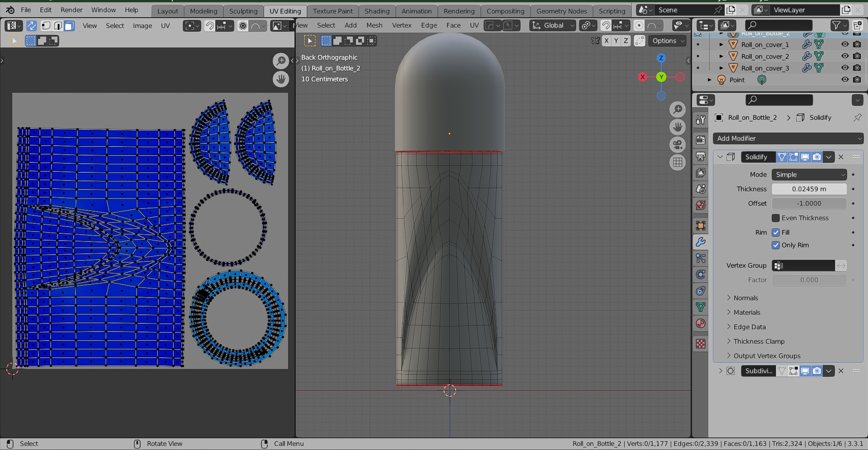The height and width of the screenshot is (450, 868).
Task: Switch orthographic/perspective grid icon in viewport
Action: pyautogui.click(x=678, y=162)
